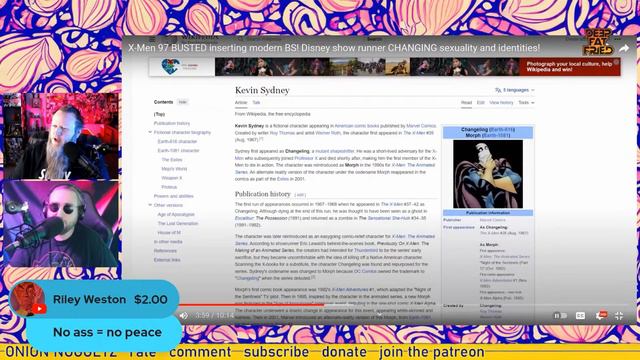Open the View history tab

coord(501,103)
